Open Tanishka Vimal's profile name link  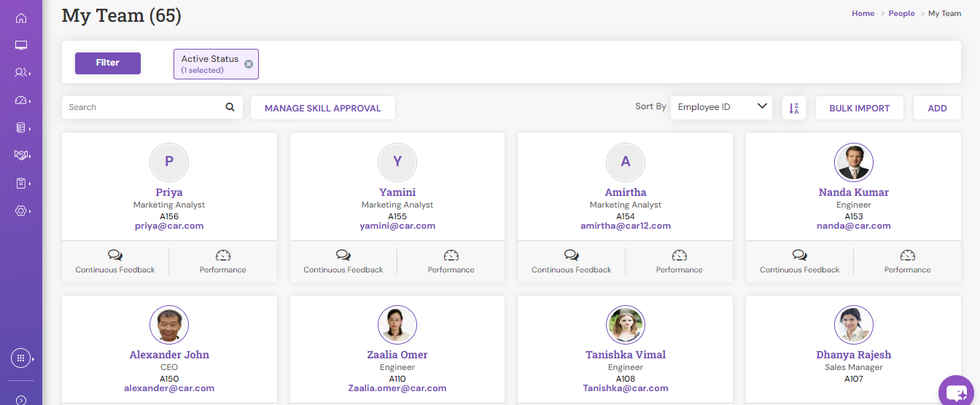[x=626, y=355]
